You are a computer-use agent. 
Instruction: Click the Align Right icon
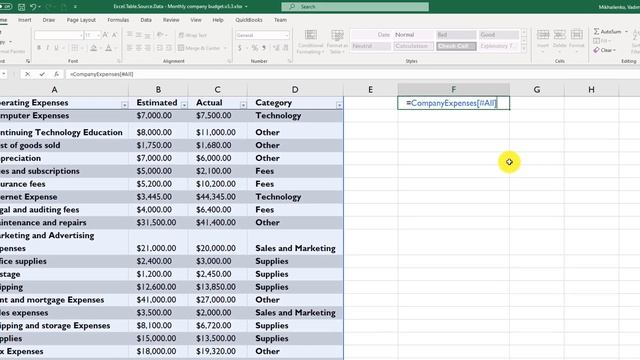coord(148,48)
